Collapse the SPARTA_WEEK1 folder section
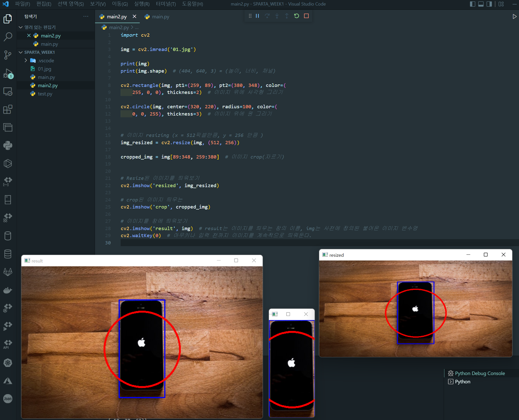Screen dimensions: 519x420 coord(21,52)
